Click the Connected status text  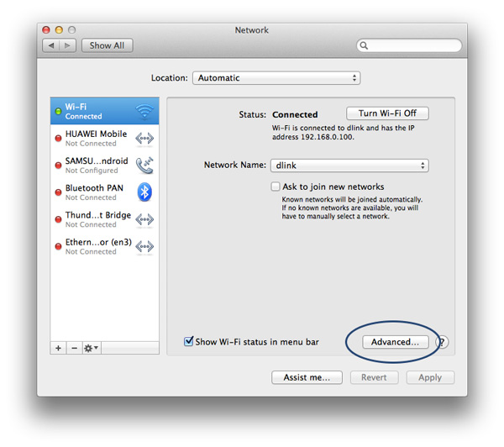(295, 114)
